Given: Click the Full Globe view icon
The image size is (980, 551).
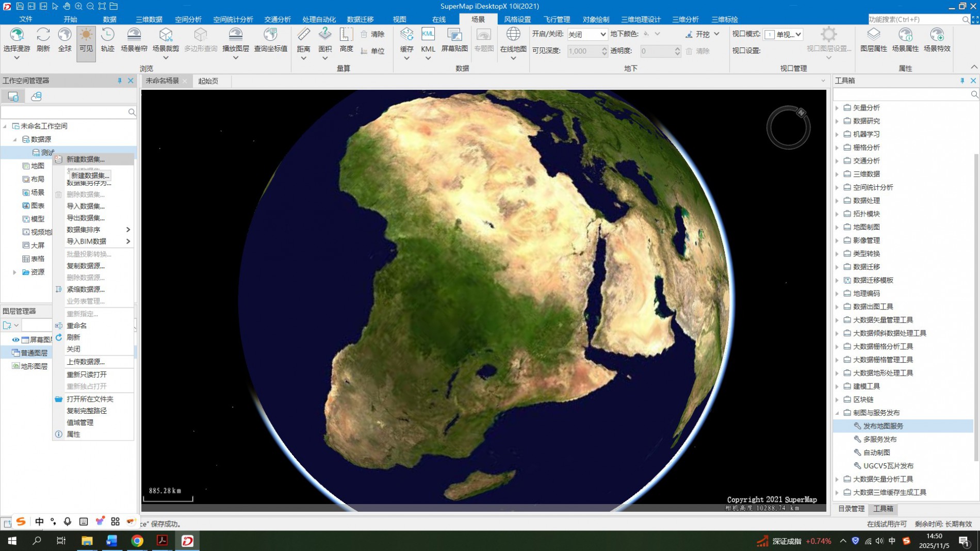Looking at the screenshot, I should [64, 35].
